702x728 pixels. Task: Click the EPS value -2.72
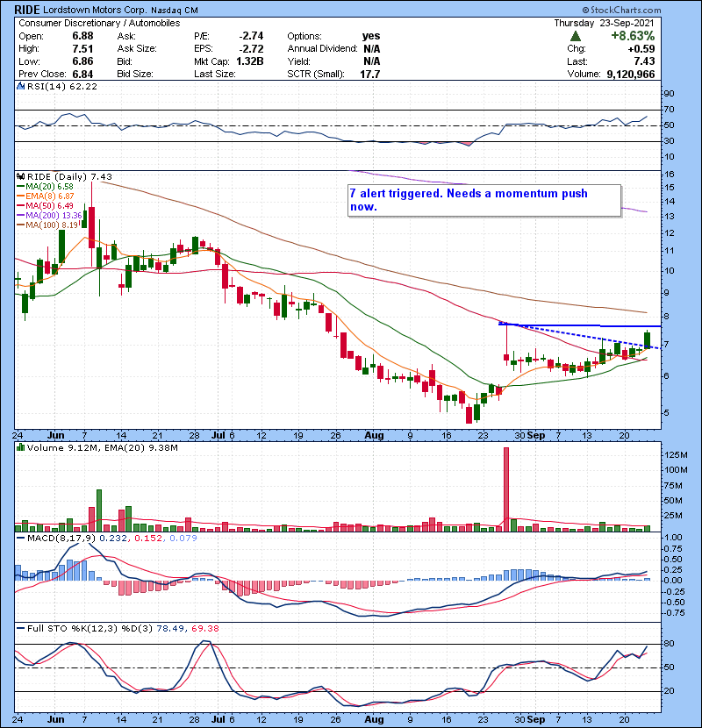click(x=251, y=49)
